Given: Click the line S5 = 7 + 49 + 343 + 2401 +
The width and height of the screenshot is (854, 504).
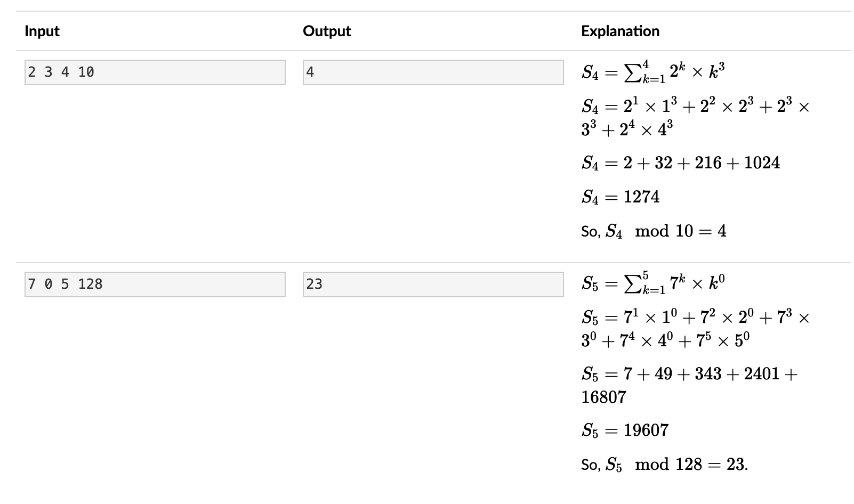Looking at the screenshot, I should click(690, 374).
